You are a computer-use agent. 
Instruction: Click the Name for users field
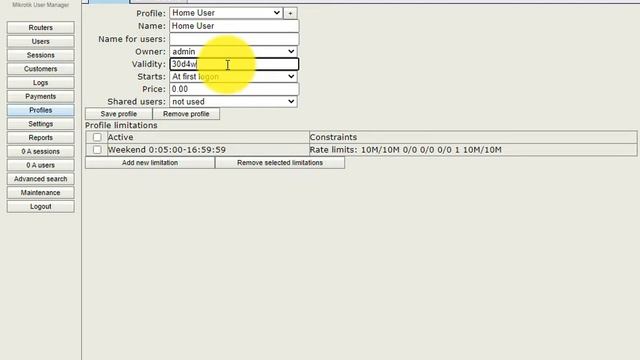point(234,39)
